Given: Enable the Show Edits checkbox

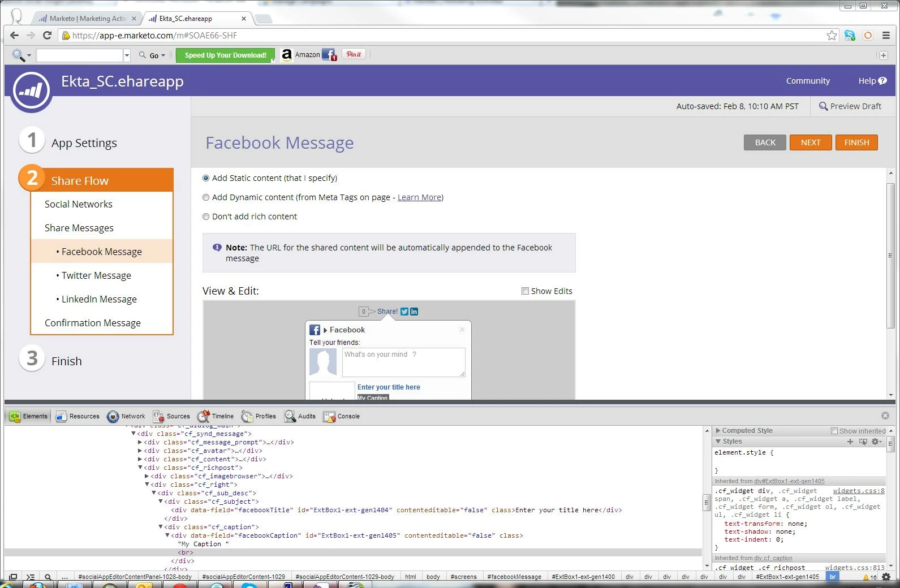Looking at the screenshot, I should [x=525, y=291].
